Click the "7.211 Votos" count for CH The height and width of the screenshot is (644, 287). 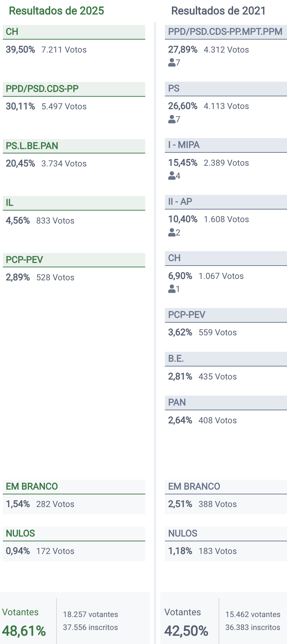point(64,50)
